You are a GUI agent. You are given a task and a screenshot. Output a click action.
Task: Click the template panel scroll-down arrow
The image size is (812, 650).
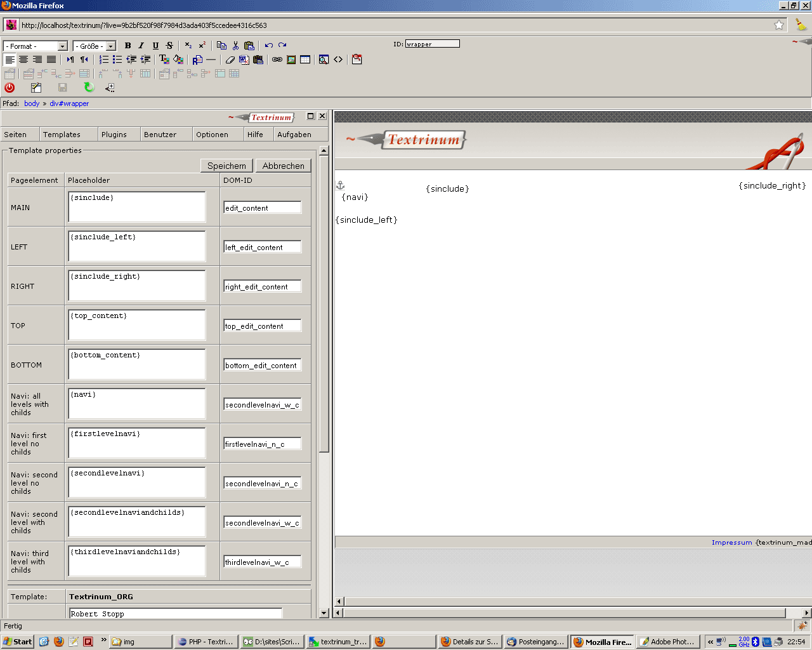[324, 613]
